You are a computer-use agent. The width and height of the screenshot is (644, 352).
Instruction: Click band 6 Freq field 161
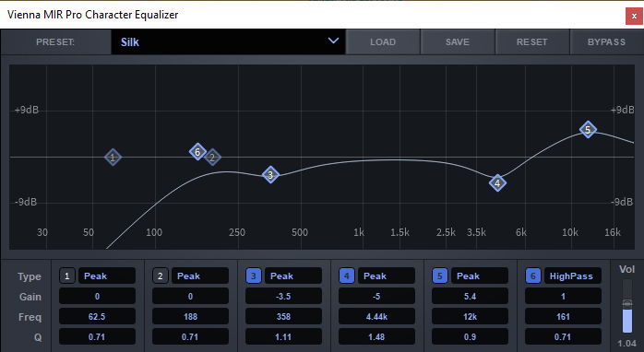coord(564,316)
